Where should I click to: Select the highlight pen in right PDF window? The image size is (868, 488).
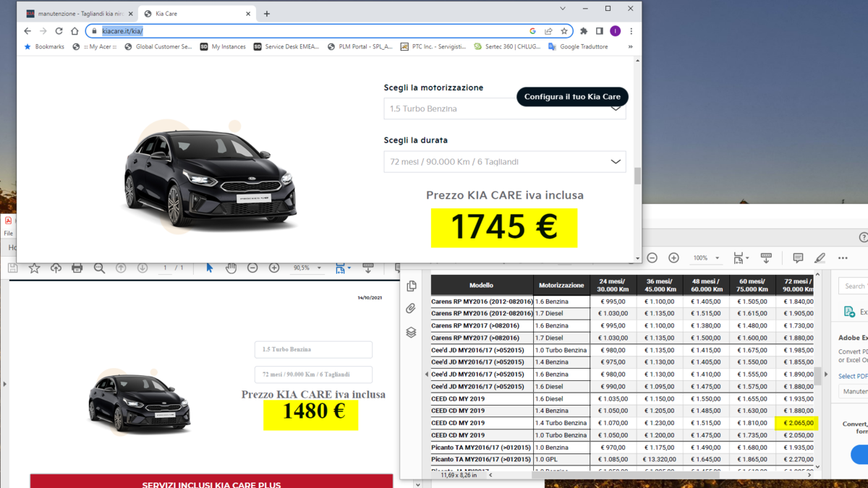(820, 258)
